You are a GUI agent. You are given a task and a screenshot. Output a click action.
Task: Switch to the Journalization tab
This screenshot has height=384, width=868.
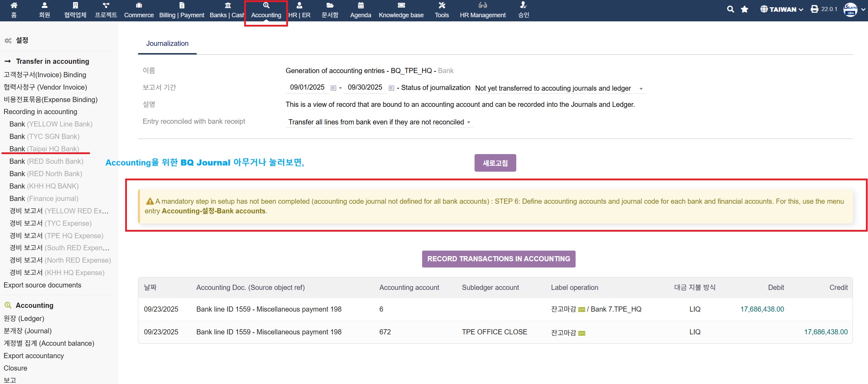coord(167,43)
